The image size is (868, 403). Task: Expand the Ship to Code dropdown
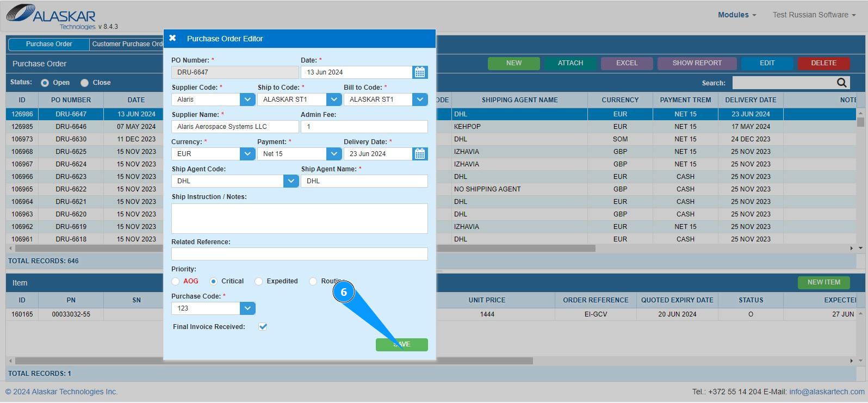point(334,100)
